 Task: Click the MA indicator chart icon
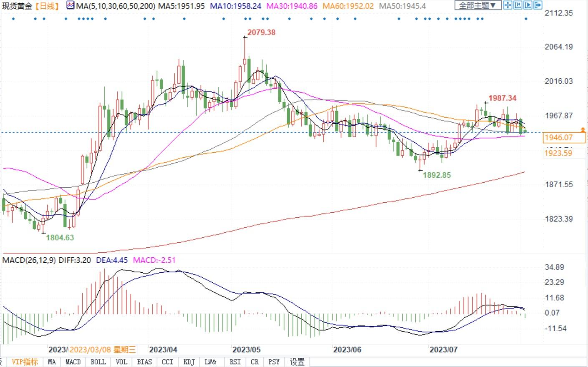pyautogui.click(x=70, y=5)
